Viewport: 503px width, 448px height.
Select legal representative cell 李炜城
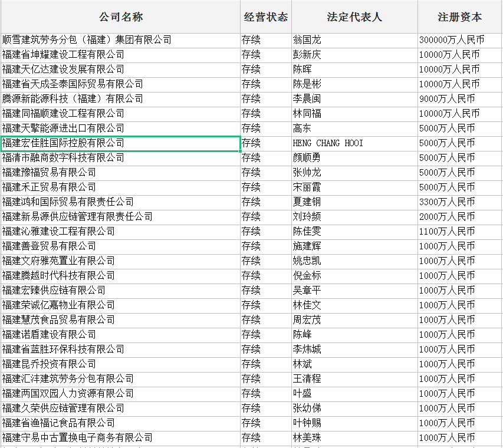click(354, 350)
